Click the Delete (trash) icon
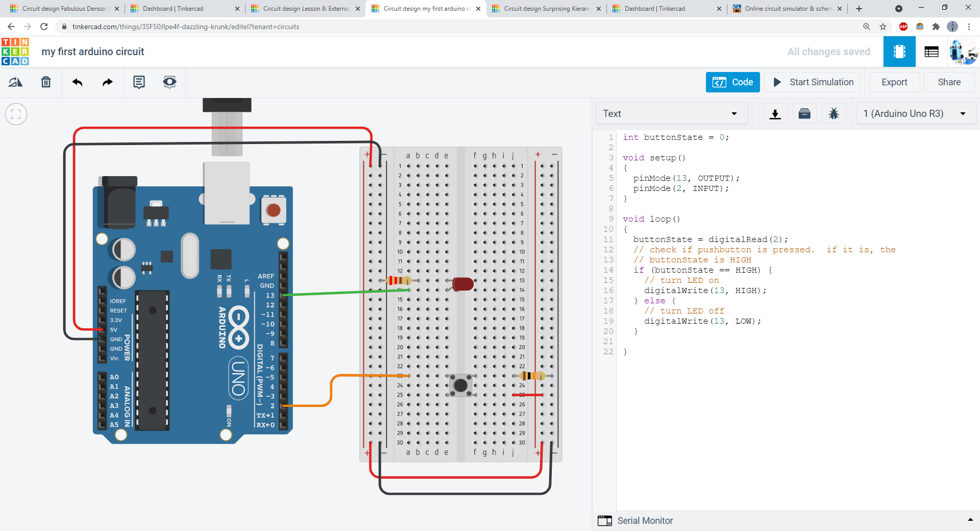This screenshot has width=980, height=531. 45,82
